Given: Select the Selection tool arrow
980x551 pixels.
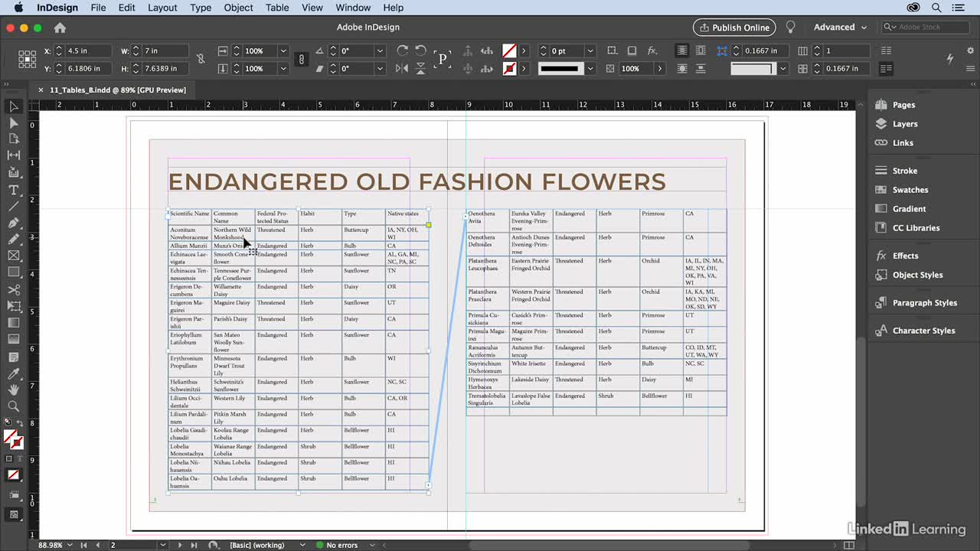Looking at the screenshot, I should (x=13, y=106).
